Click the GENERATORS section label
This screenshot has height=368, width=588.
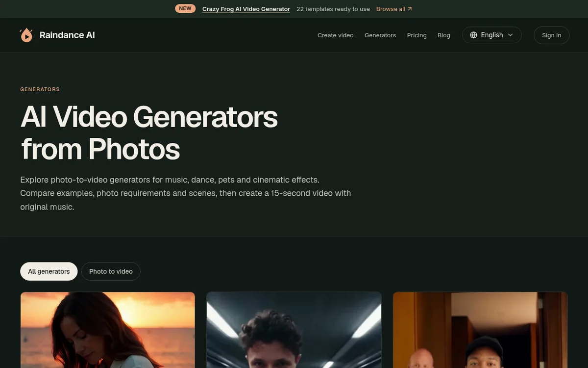[x=40, y=89]
